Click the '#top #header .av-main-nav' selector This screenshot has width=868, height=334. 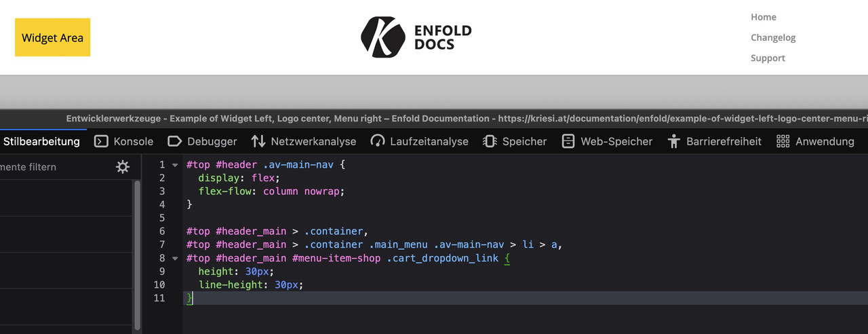pyautogui.click(x=260, y=165)
